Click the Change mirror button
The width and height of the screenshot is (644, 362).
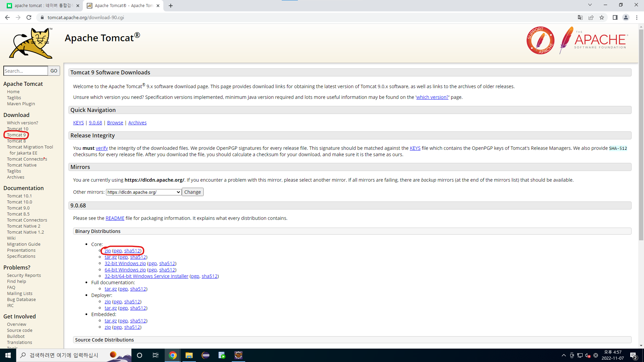192,192
